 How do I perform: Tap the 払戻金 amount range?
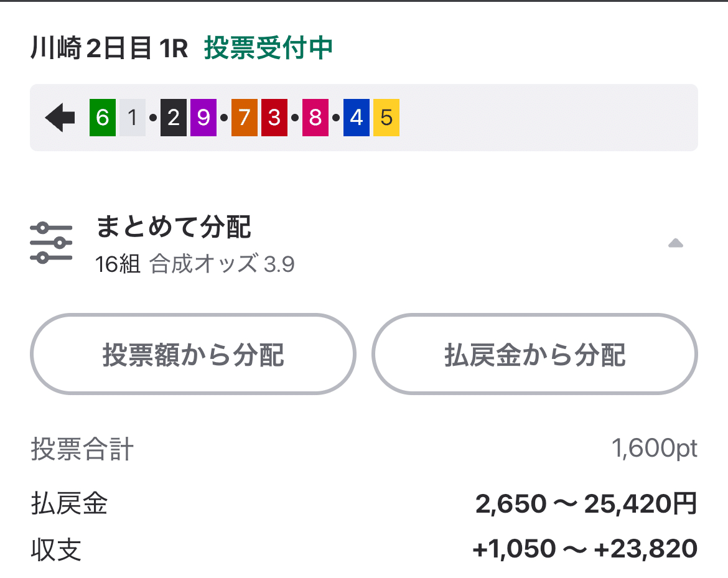coord(586,505)
